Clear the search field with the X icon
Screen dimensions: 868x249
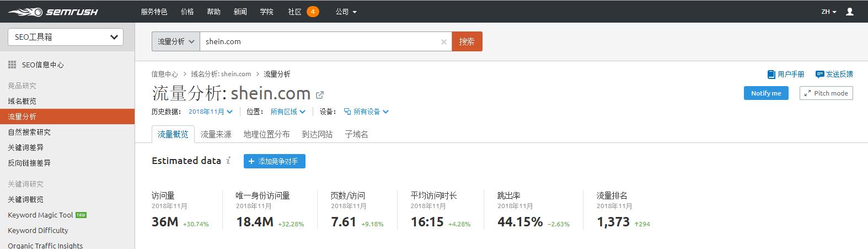(x=444, y=42)
